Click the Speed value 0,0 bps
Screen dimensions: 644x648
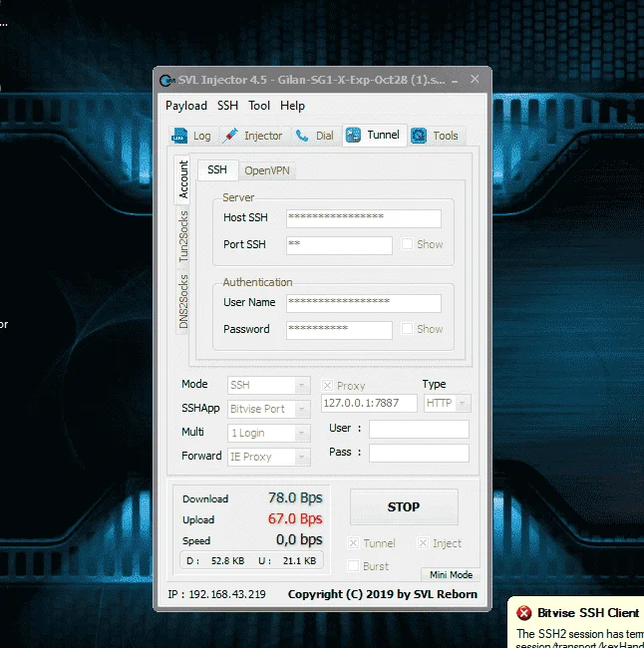(x=299, y=539)
